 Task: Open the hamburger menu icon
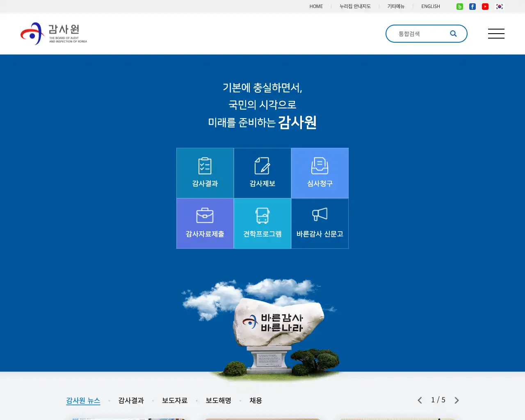[496, 34]
